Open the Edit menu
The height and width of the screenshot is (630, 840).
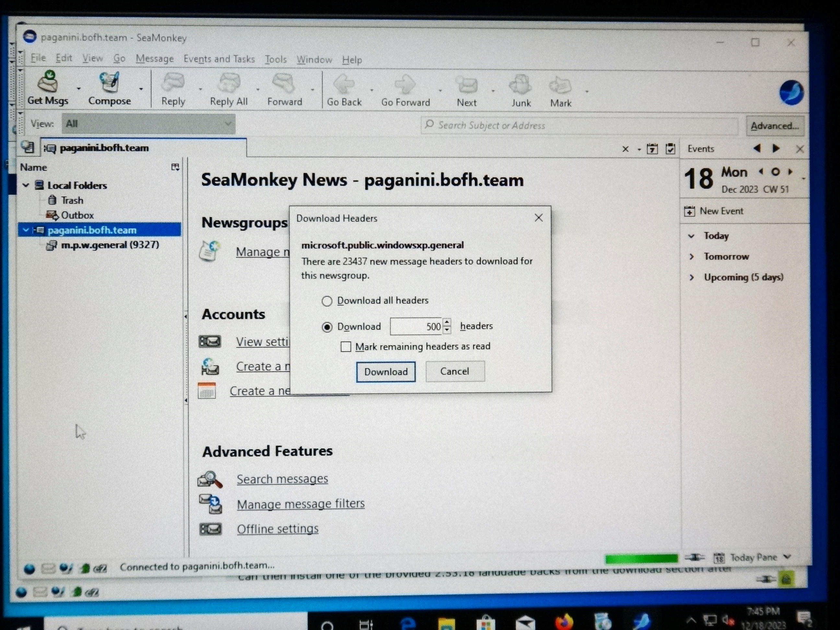click(x=64, y=58)
